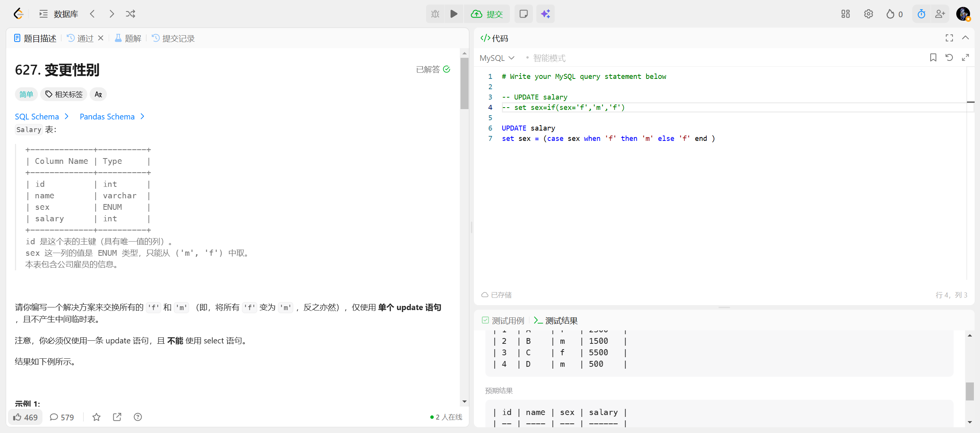Pick a random problem shuffle icon

(131, 14)
